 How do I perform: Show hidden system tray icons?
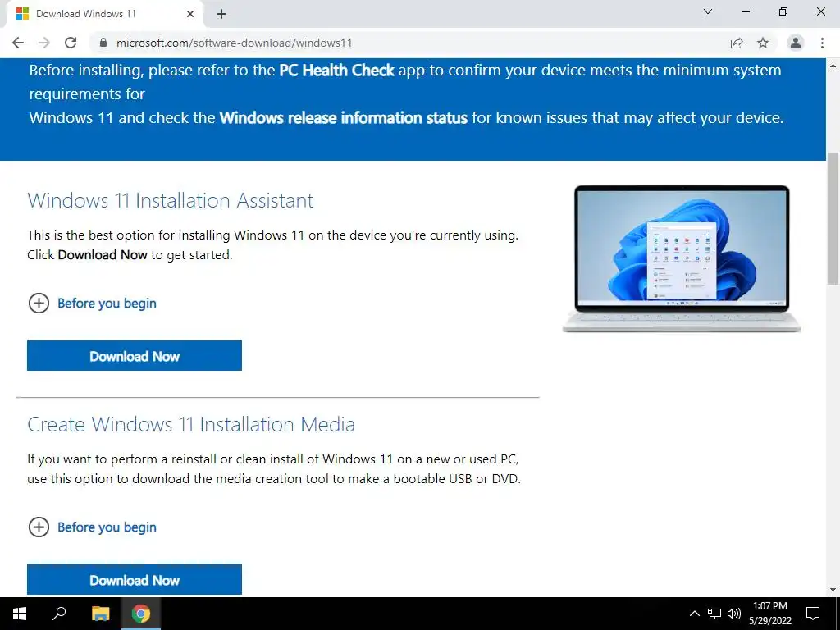[694, 614]
